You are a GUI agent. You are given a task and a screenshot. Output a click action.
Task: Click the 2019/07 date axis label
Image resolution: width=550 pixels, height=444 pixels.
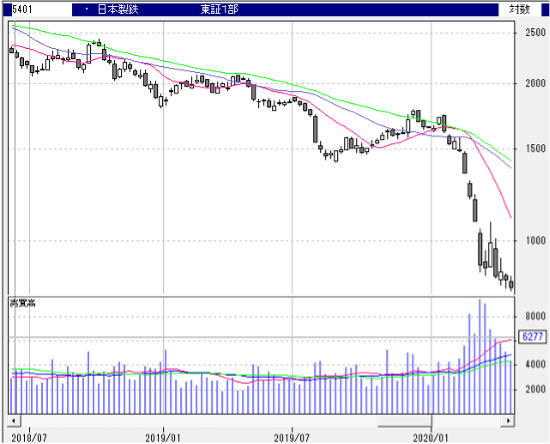292,437
